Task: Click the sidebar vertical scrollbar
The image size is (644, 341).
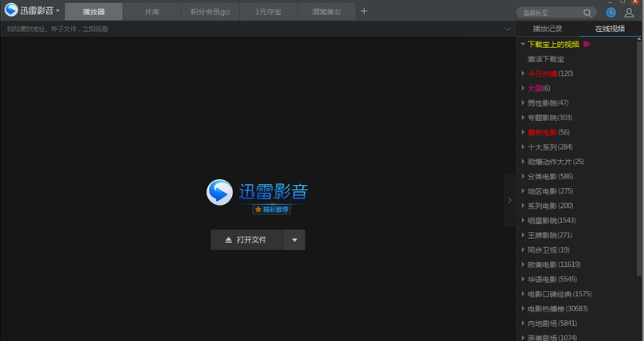Action: pos(640,159)
